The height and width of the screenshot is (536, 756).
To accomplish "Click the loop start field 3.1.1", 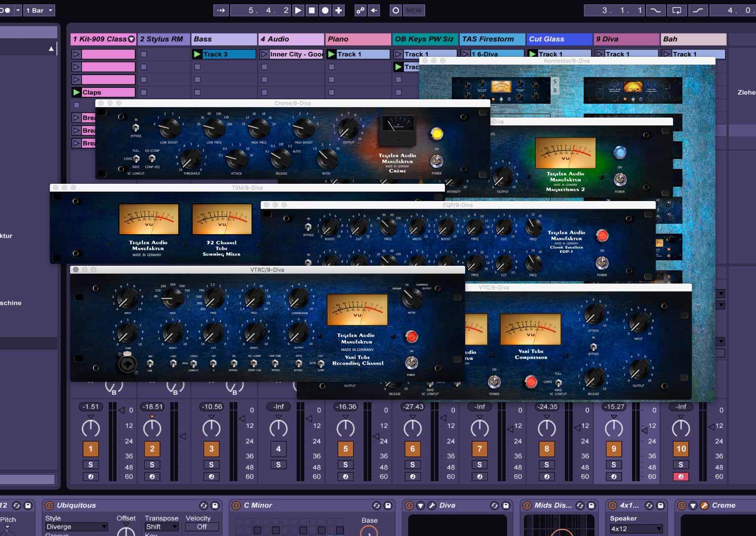I will pos(614,10).
